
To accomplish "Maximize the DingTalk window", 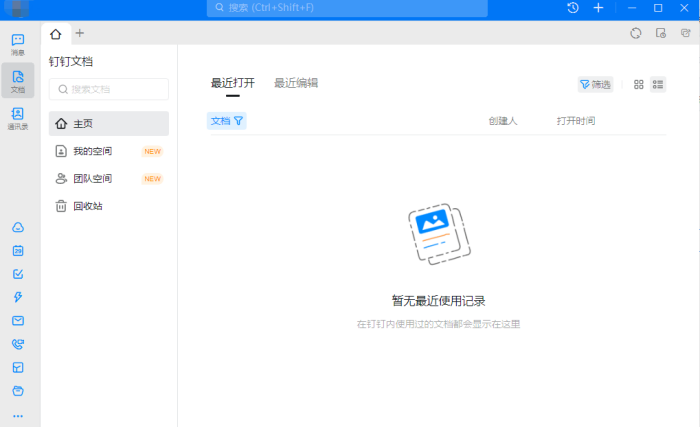I will 658,8.
